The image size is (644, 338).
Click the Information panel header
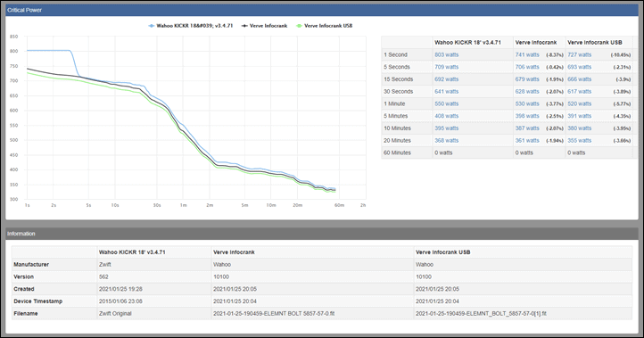[322, 234]
